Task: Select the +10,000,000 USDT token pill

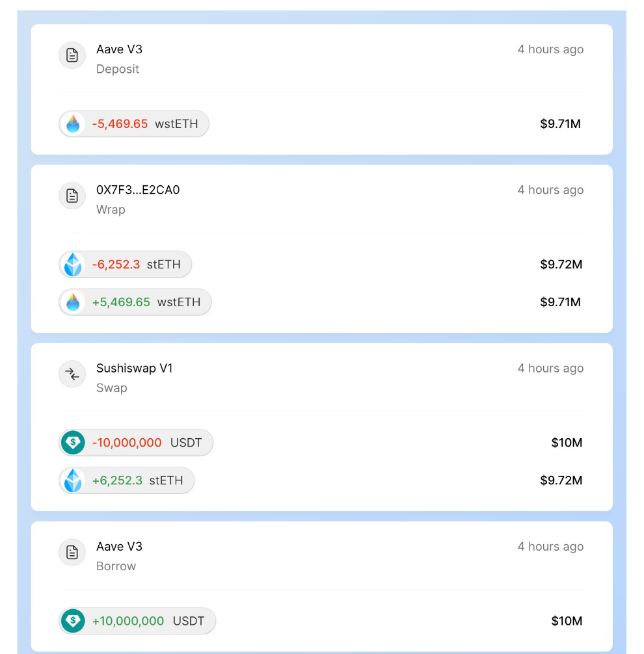Action: pos(137,621)
